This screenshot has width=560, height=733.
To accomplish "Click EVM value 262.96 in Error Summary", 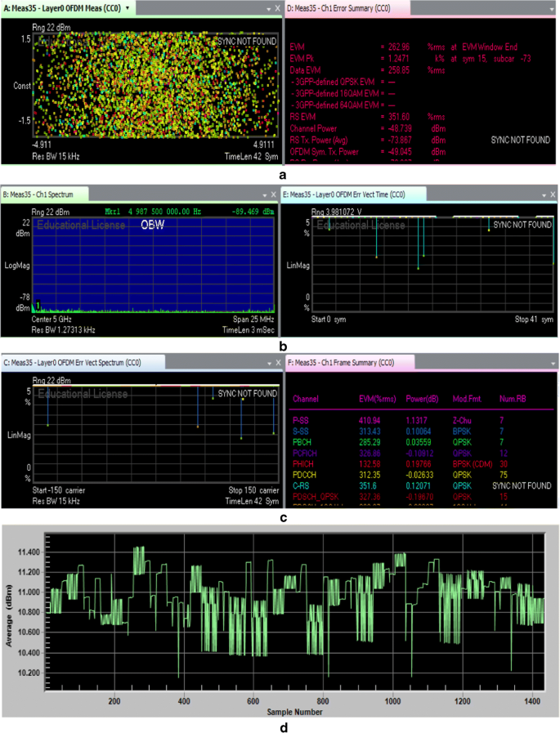I will 399,47.
